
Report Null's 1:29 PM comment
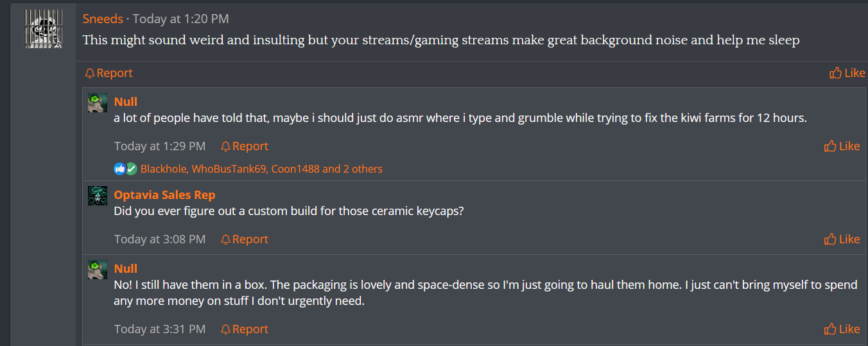(244, 146)
